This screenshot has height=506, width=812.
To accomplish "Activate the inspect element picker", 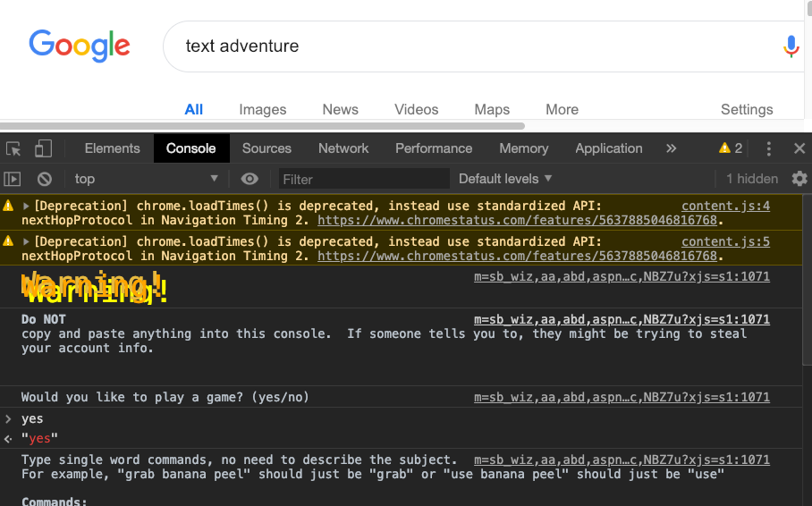I will tap(13, 148).
